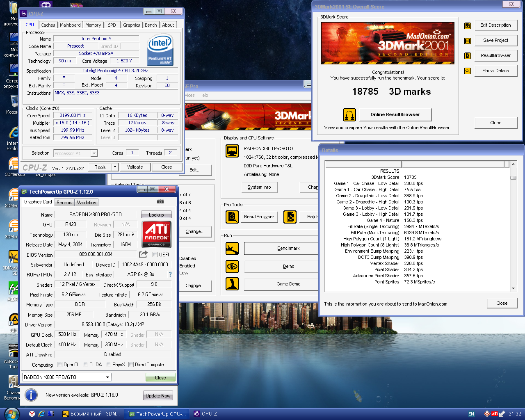Click the Core Speed value 3199.83 MHz
This screenshot has height=420, width=525.
tap(73, 116)
